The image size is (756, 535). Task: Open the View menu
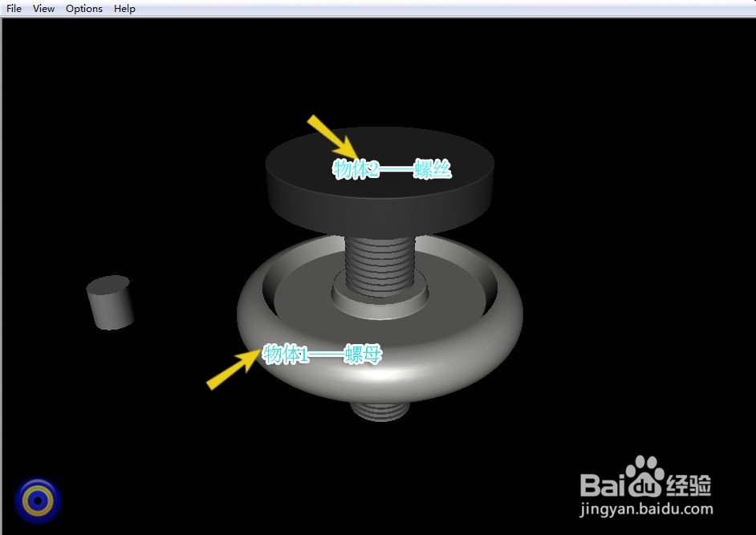43,9
